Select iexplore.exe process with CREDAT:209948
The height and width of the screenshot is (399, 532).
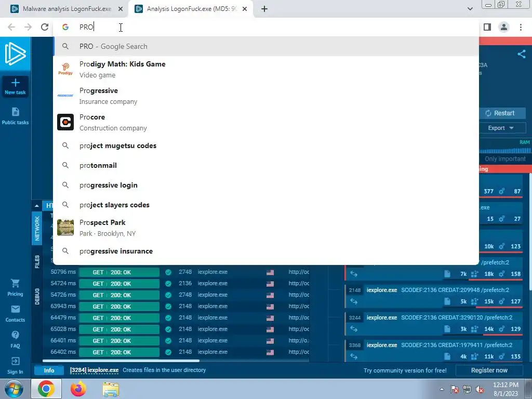click(x=434, y=296)
